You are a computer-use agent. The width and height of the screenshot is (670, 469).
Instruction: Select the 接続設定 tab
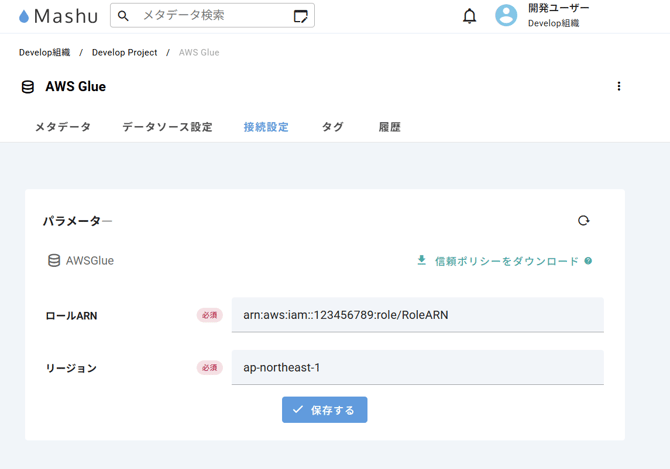point(266,127)
